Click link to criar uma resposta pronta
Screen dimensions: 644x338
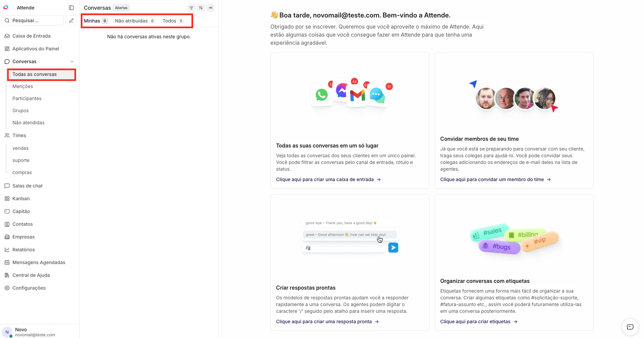coord(327,322)
